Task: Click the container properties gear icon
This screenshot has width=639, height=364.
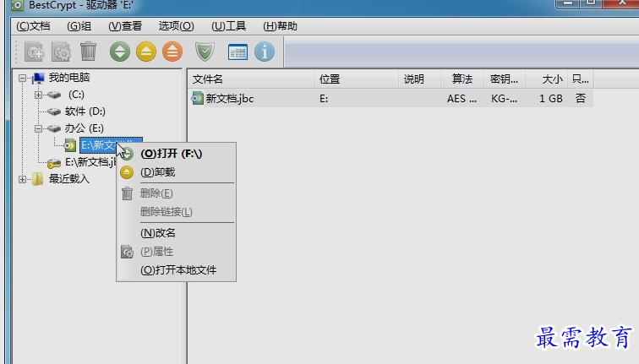Action: tap(62, 52)
